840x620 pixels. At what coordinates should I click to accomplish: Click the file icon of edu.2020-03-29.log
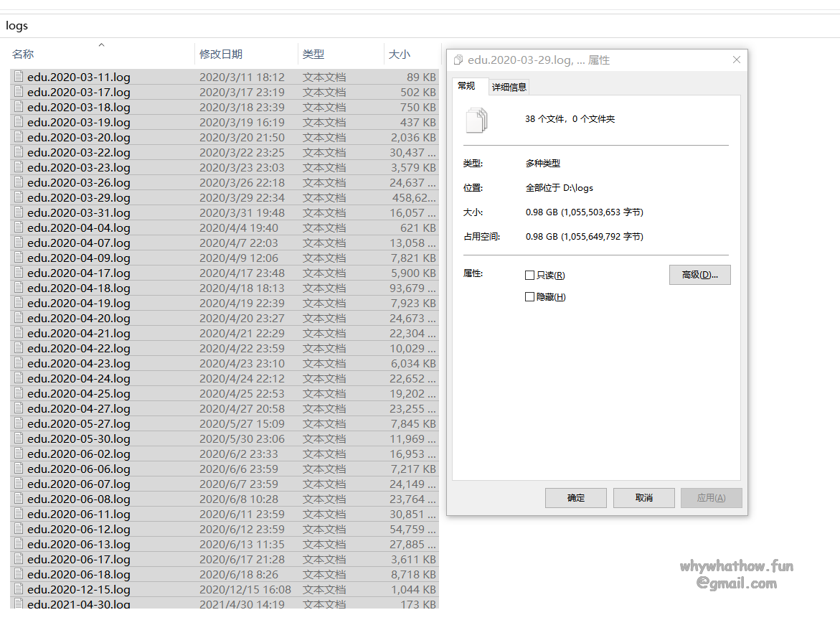[x=19, y=197]
